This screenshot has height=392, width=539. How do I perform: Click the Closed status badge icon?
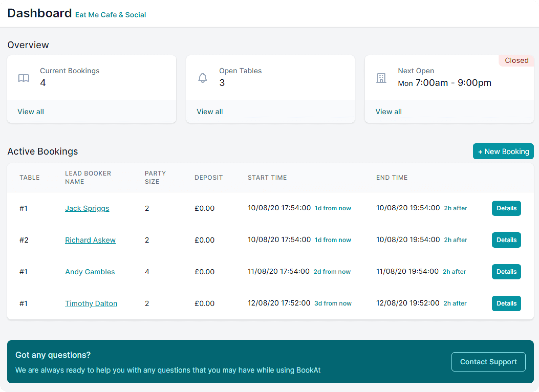[516, 61]
